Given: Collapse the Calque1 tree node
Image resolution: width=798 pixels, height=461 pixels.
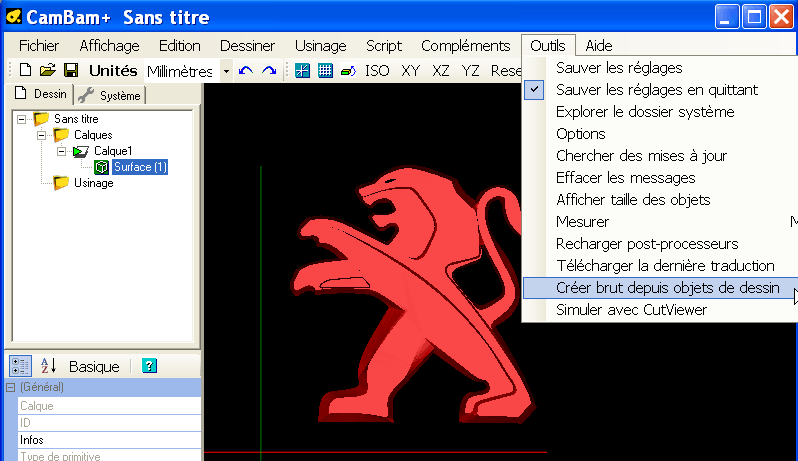Looking at the screenshot, I should pyautogui.click(x=61, y=151).
